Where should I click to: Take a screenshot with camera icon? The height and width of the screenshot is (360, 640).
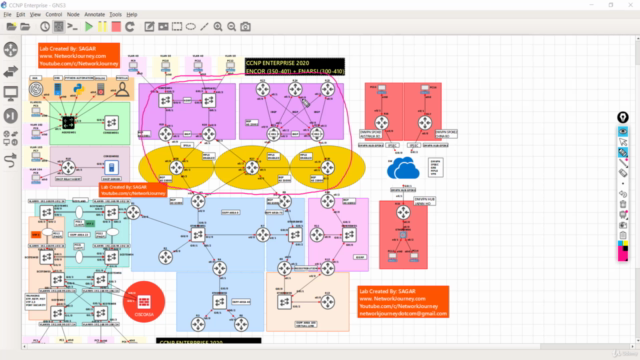(245, 27)
